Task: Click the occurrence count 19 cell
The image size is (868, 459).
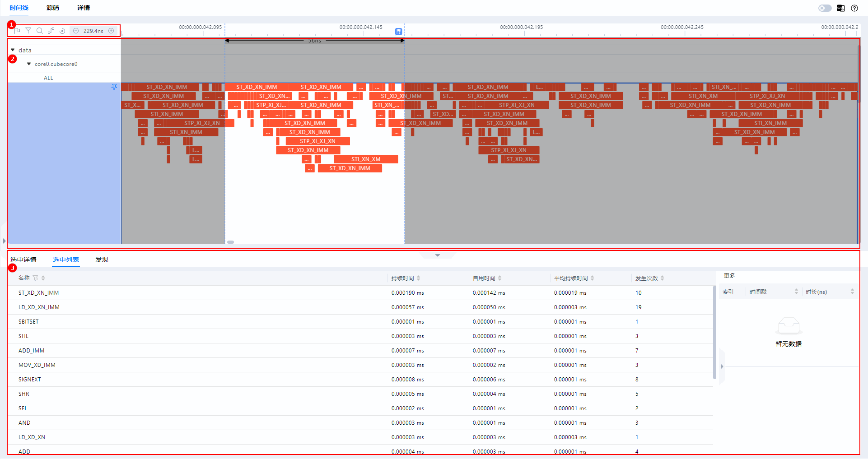Action: pos(639,307)
